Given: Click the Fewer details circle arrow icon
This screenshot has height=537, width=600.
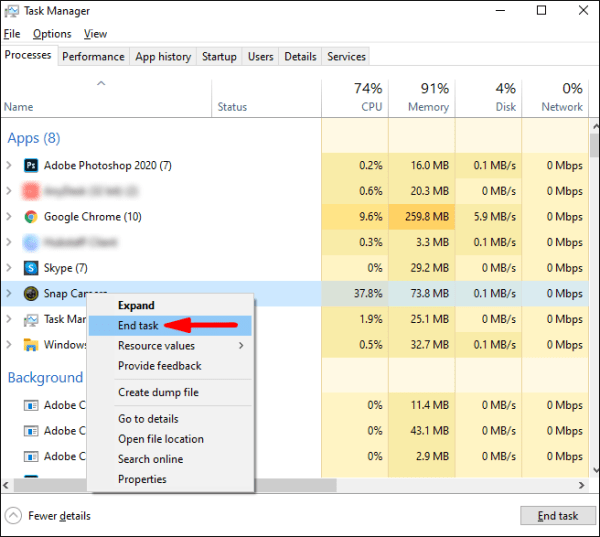Looking at the screenshot, I should [13, 516].
